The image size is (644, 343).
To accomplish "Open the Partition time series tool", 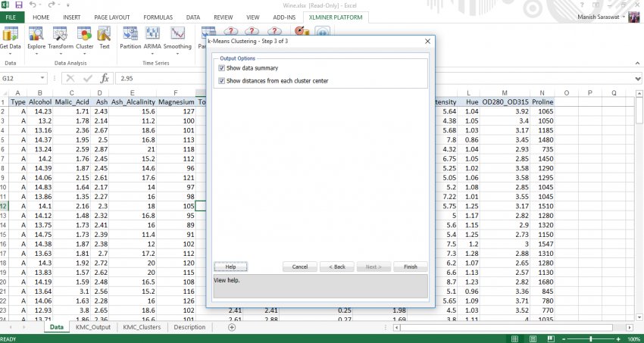I will click(130, 38).
